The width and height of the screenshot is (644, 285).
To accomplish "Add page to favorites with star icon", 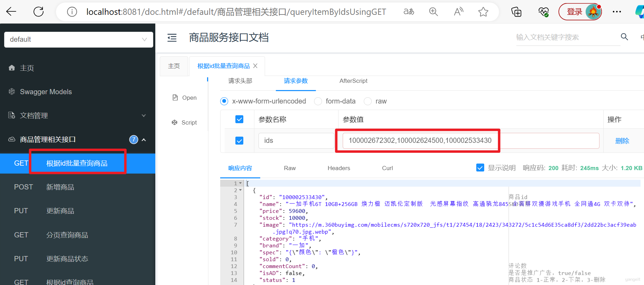I will 483,12.
